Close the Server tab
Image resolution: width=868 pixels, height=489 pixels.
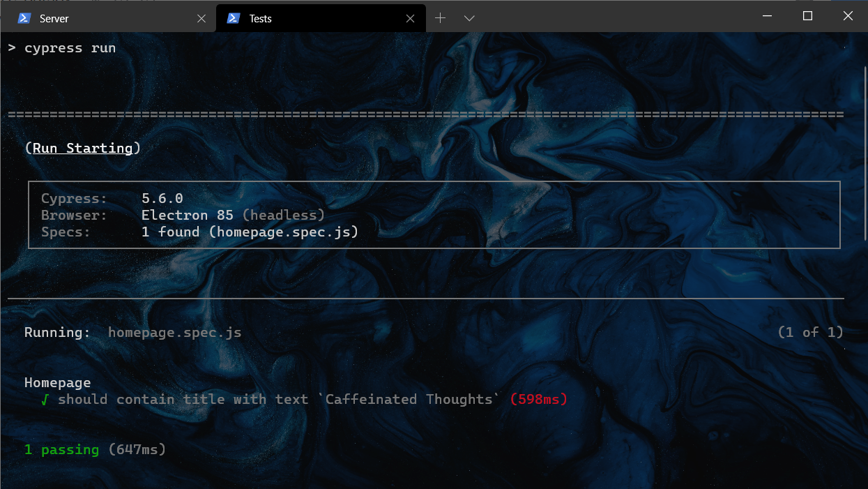pyautogui.click(x=201, y=18)
